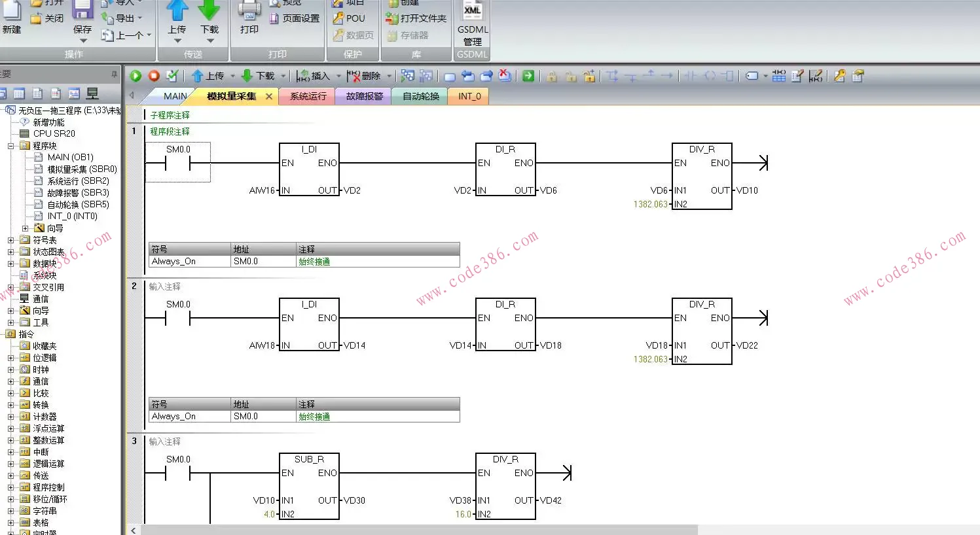
Task: Open GSDML management tool
Action: pos(472,26)
